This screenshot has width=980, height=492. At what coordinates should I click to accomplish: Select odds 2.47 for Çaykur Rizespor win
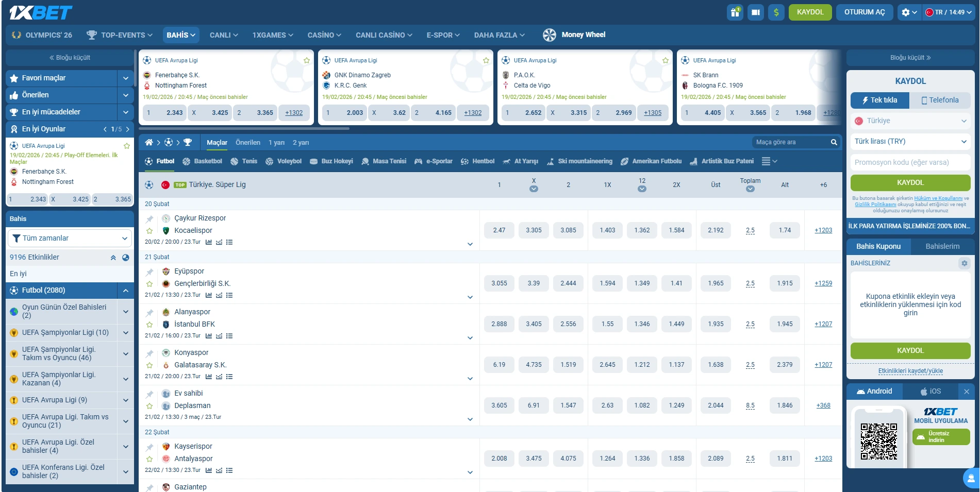[x=499, y=230]
